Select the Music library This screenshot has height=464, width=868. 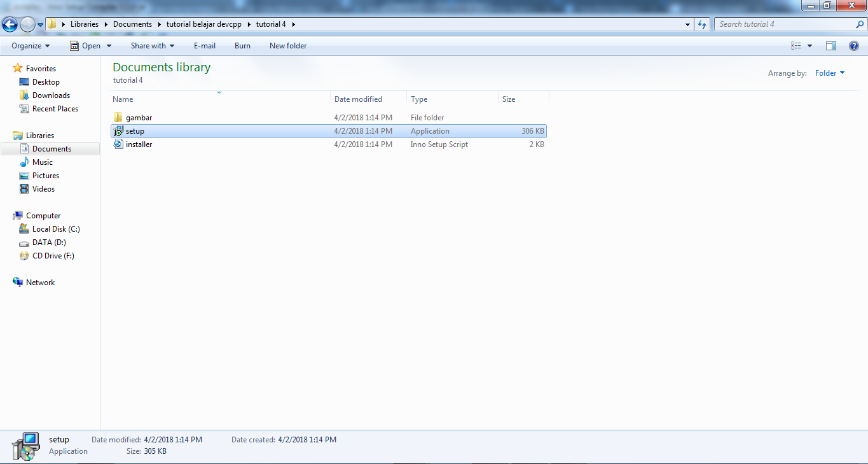43,162
